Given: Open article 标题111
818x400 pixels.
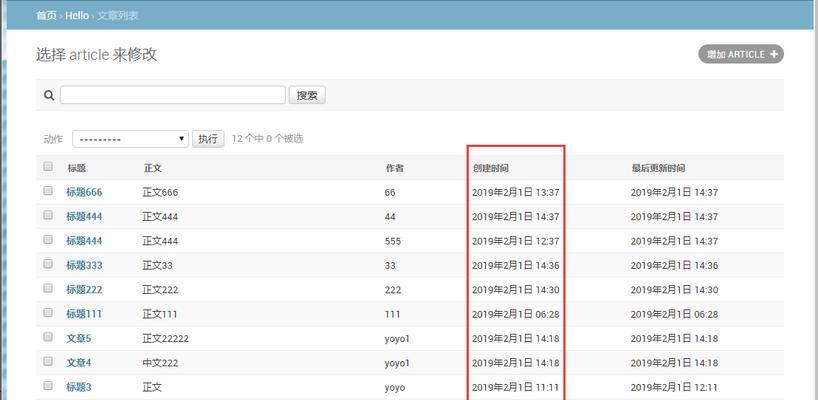Looking at the screenshot, I should [83, 314].
